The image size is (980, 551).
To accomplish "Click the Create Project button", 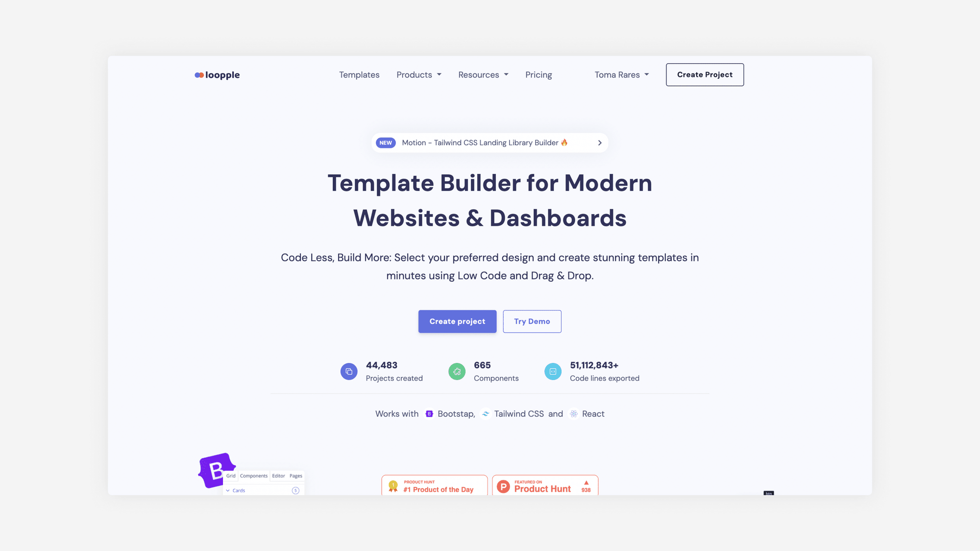I will click(x=705, y=74).
